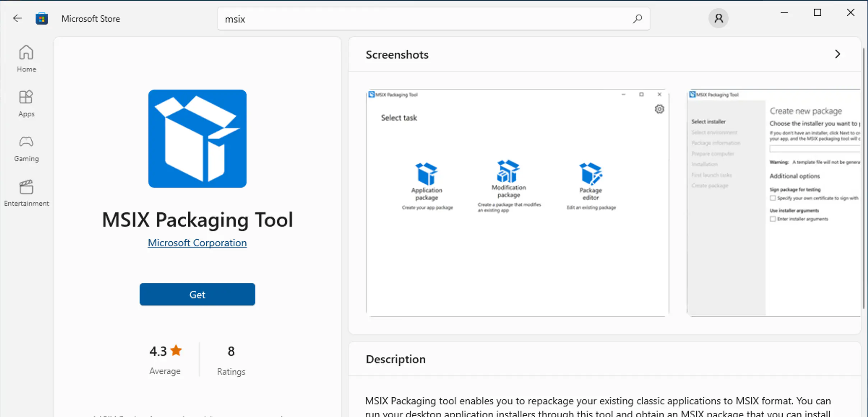Click the Microsoft Store title text
Viewport: 868px width, 417px height.
pyautogui.click(x=91, y=18)
